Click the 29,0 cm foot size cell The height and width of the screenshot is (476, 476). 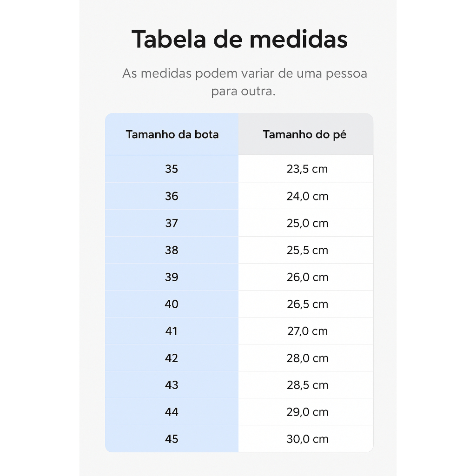tap(307, 412)
